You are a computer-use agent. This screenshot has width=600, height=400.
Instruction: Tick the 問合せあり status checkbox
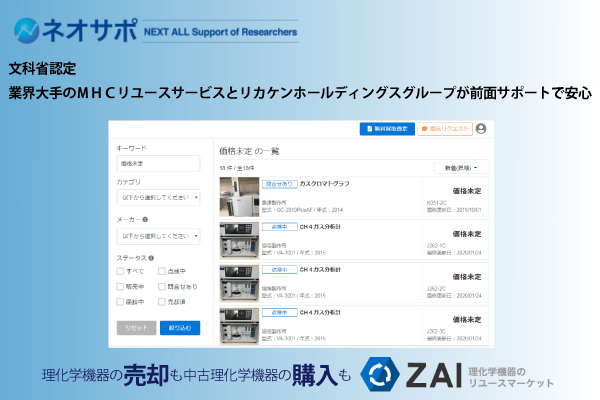coord(162,286)
